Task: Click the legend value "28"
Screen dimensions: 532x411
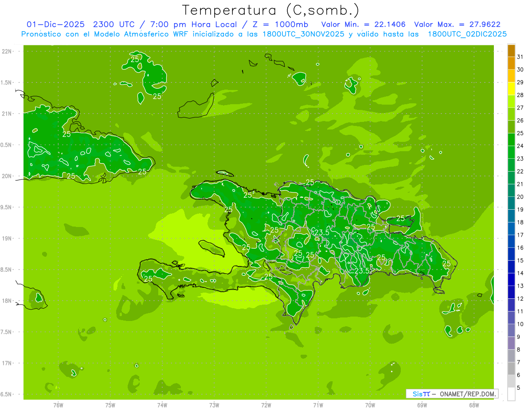Action: click(x=520, y=95)
